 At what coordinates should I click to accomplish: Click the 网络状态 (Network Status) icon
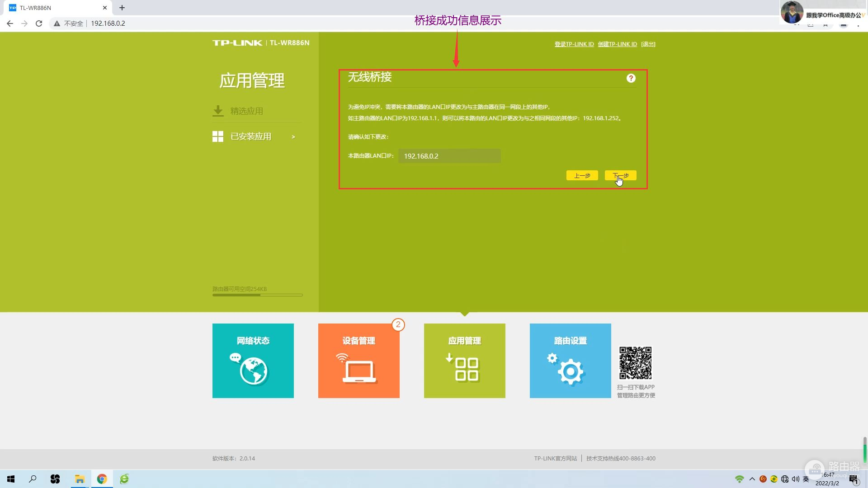[253, 361]
